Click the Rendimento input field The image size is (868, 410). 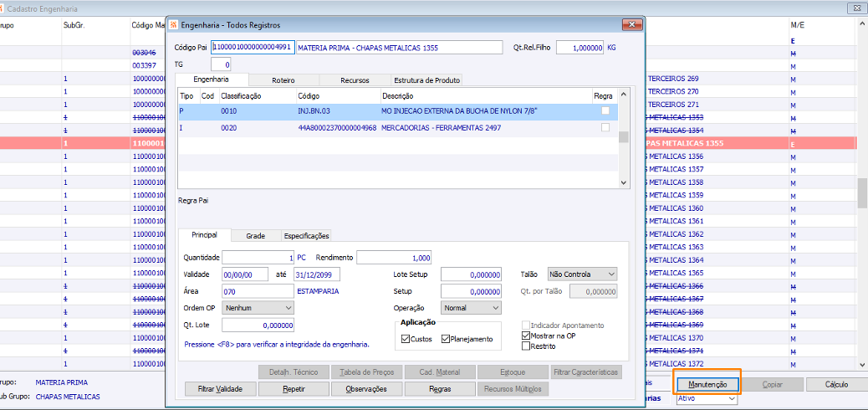(394, 258)
